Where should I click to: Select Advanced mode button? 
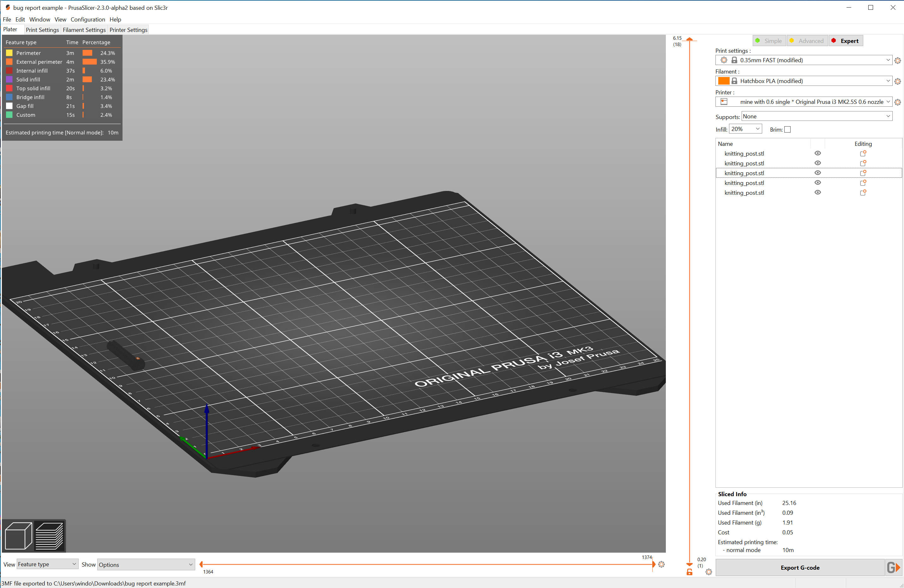pyautogui.click(x=807, y=41)
